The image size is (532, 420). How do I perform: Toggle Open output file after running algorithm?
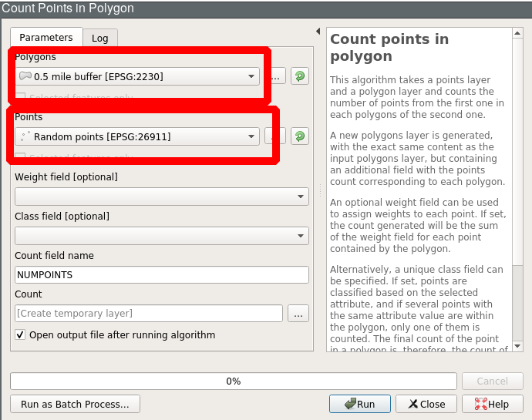(21, 335)
